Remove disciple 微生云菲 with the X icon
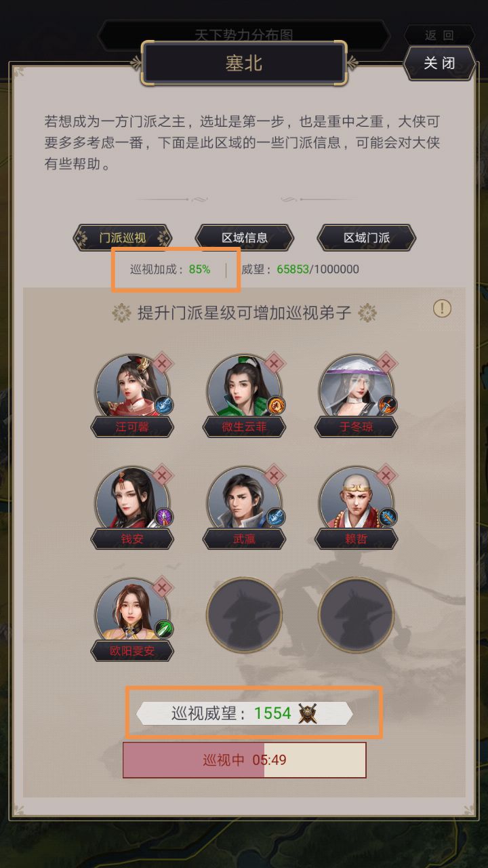Image resolution: width=488 pixels, height=868 pixels. [x=273, y=363]
